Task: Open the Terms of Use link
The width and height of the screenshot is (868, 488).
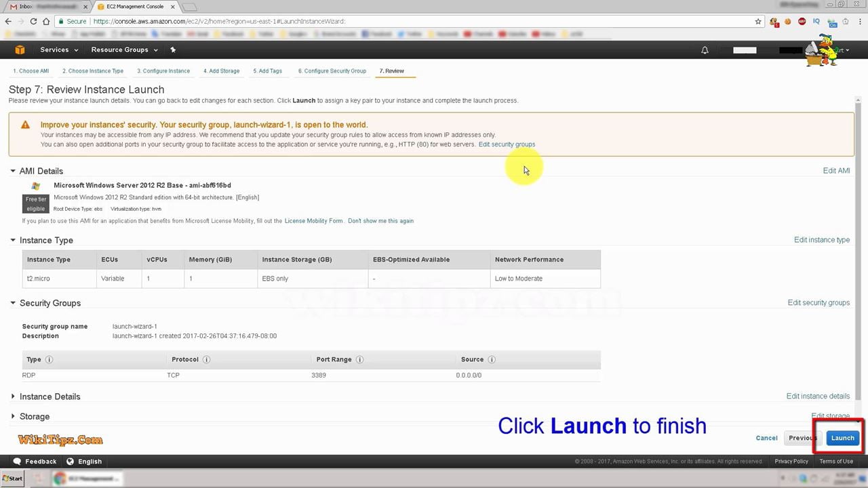Action: pyautogui.click(x=836, y=462)
